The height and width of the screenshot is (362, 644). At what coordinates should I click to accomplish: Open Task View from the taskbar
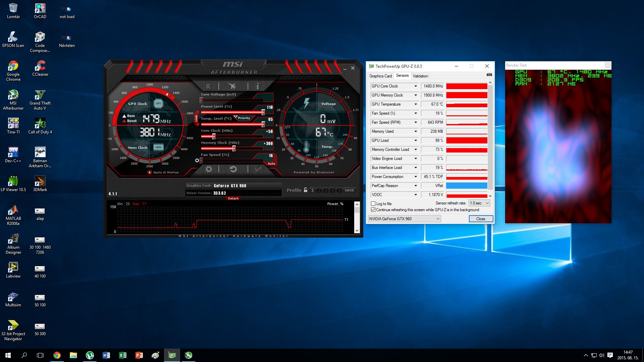40,355
